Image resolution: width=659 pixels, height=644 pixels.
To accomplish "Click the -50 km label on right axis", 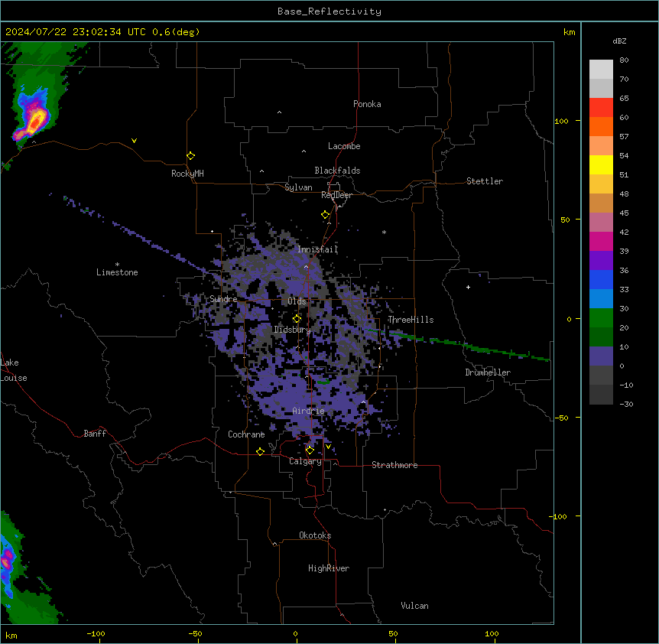I will pyautogui.click(x=561, y=418).
